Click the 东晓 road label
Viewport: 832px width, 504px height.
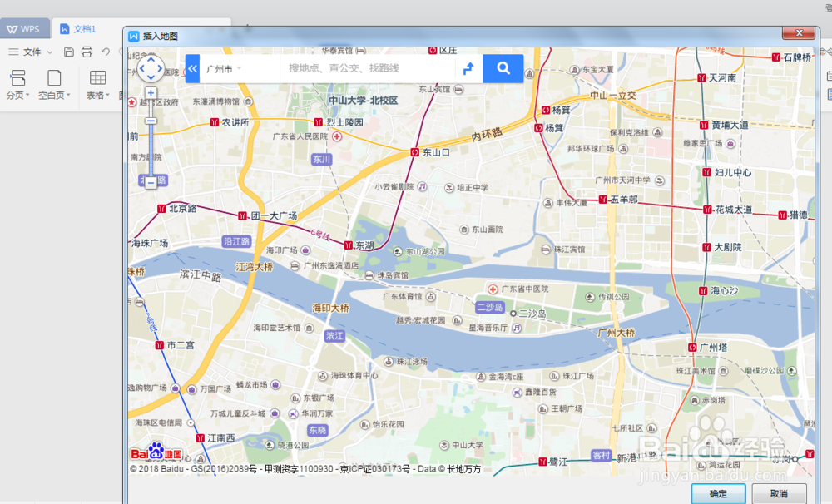coord(317,430)
